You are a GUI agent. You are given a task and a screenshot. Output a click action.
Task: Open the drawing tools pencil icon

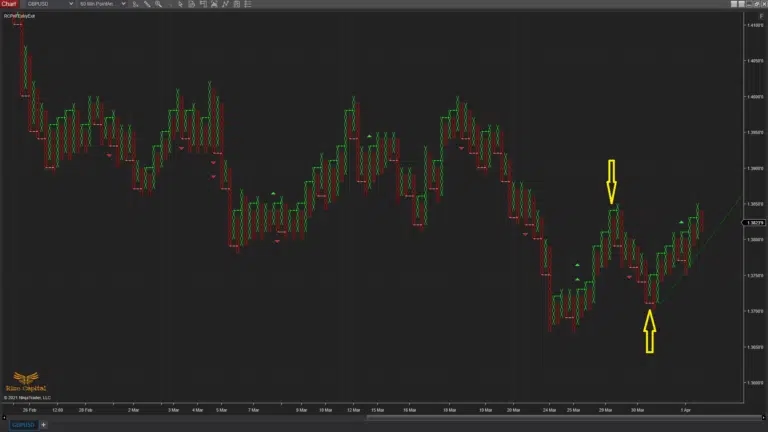[x=149, y=4]
